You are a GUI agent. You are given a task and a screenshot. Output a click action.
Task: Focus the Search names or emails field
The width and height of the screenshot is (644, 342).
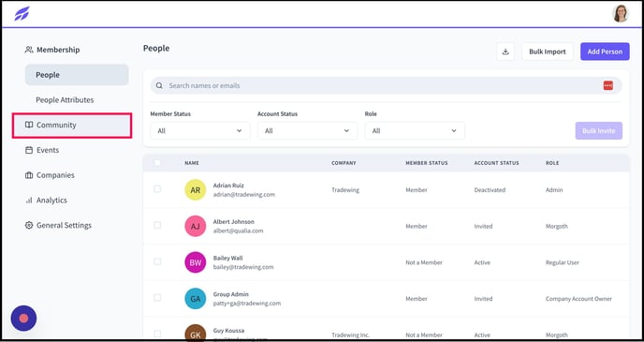(386, 85)
